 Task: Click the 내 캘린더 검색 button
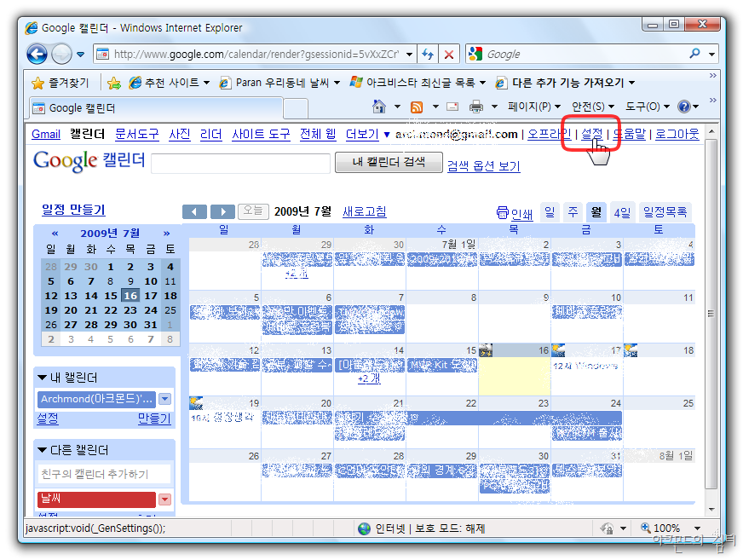389,162
